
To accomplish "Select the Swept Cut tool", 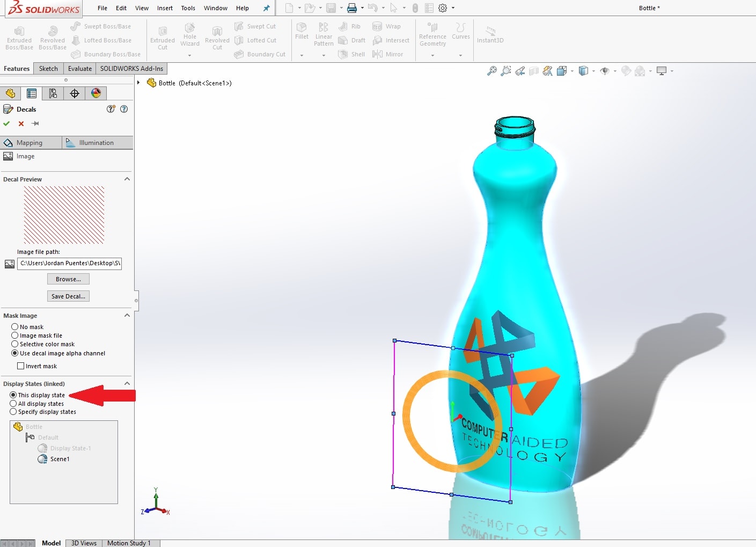I will coord(255,26).
